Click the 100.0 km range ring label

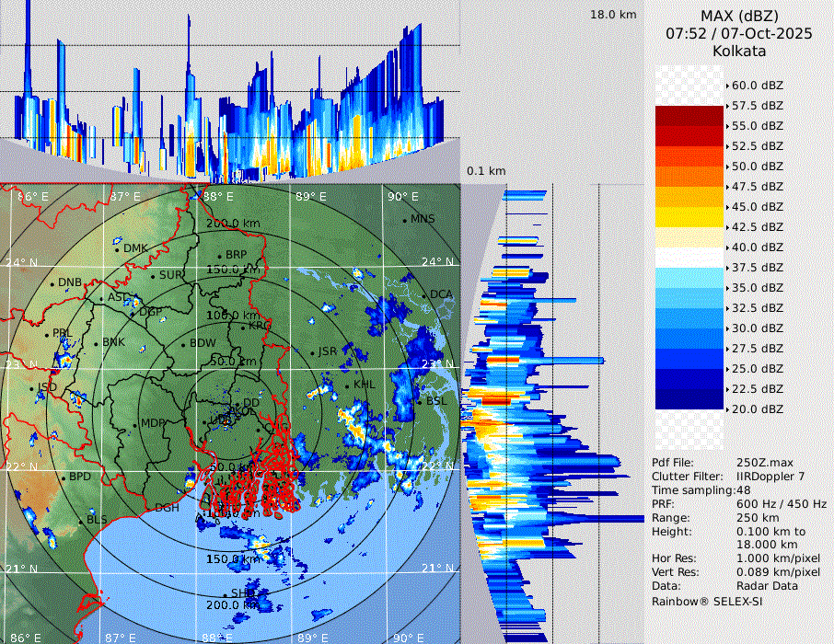[230, 316]
